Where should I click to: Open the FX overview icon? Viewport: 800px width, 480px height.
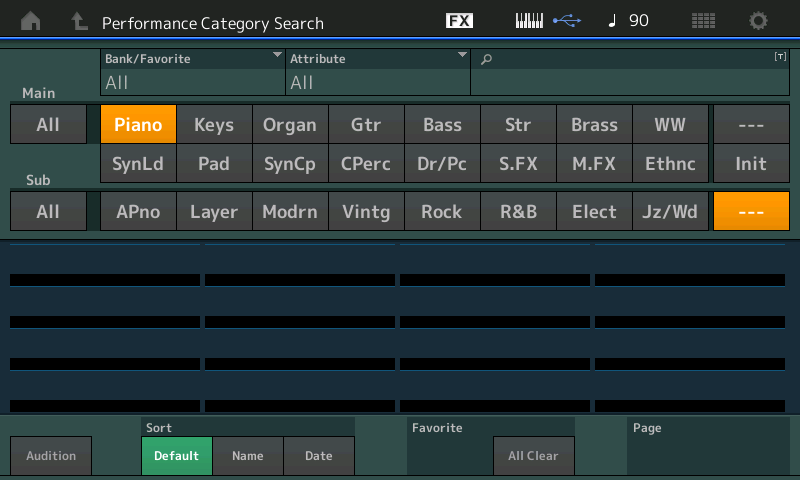(x=459, y=21)
